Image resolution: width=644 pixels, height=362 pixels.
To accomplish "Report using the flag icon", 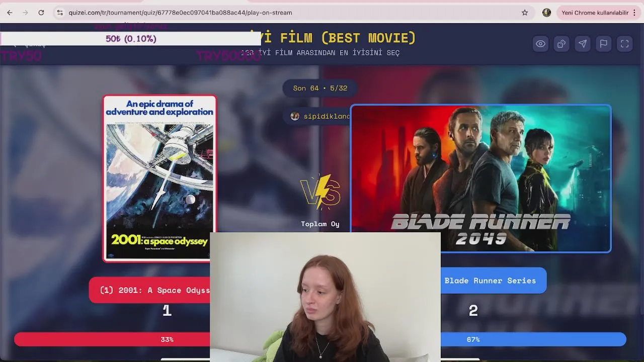I will [604, 44].
